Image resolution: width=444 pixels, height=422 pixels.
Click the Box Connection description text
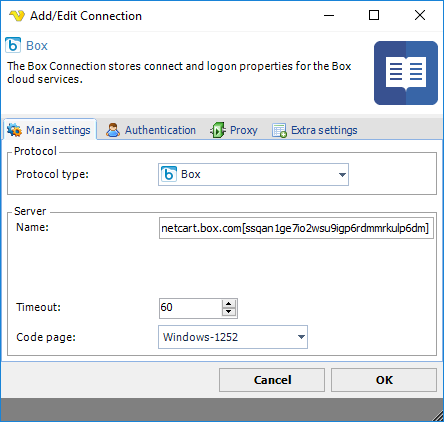(x=179, y=73)
